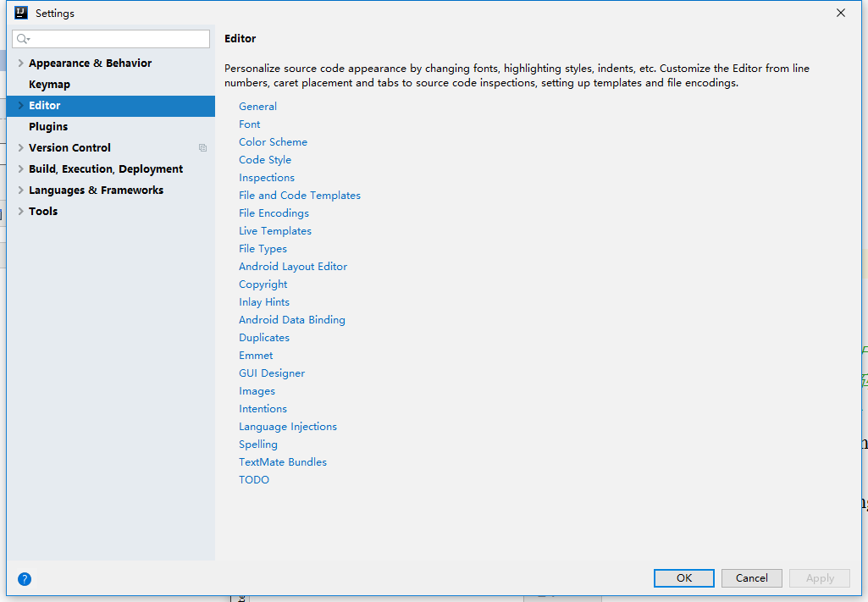Select Keymap in settings tree
868x602 pixels.
[x=49, y=84]
